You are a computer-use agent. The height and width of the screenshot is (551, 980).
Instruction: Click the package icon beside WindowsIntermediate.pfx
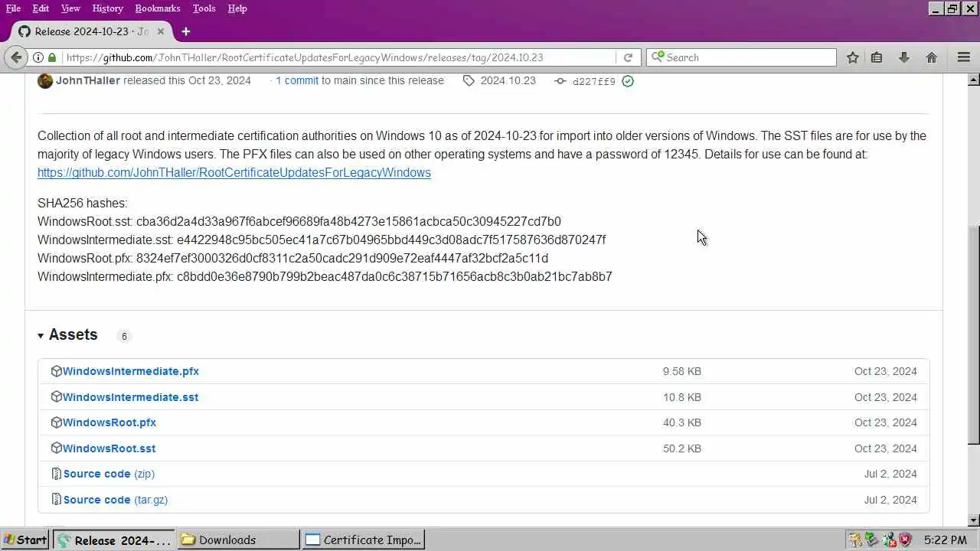click(56, 371)
